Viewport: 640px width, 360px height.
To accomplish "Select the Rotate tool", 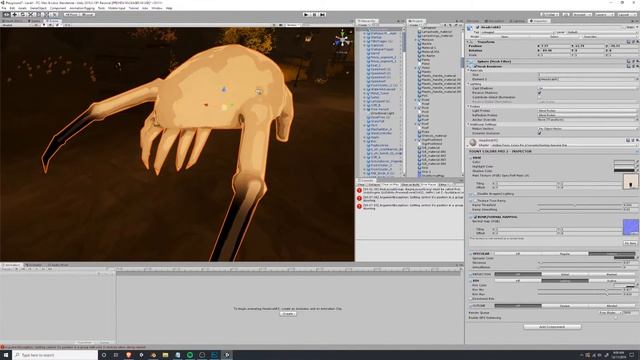I will 23,14.
